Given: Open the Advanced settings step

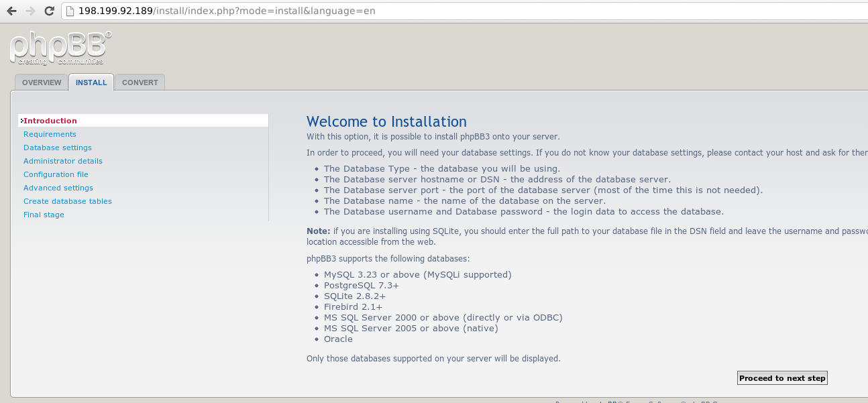Looking at the screenshot, I should click(58, 188).
